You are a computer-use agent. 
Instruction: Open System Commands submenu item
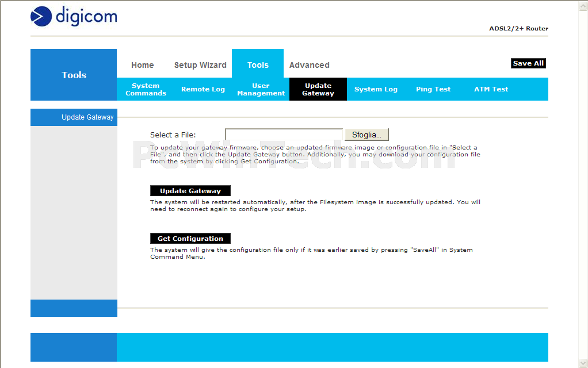pyautogui.click(x=146, y=90)
